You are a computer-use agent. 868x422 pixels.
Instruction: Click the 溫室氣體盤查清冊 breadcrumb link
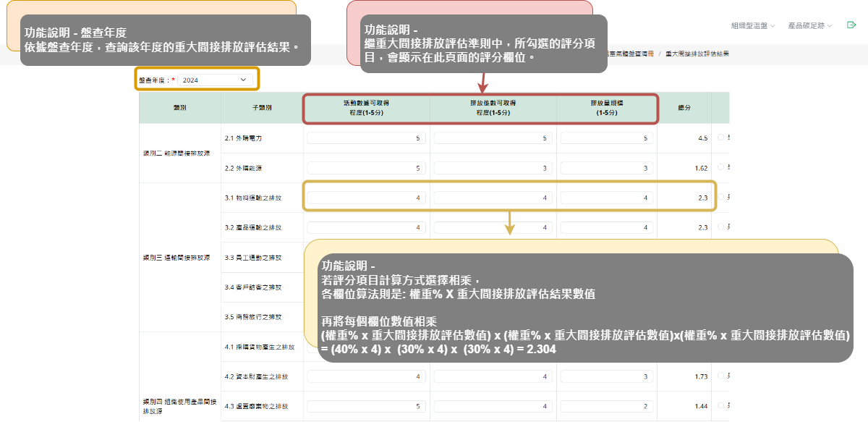[628, 54]
